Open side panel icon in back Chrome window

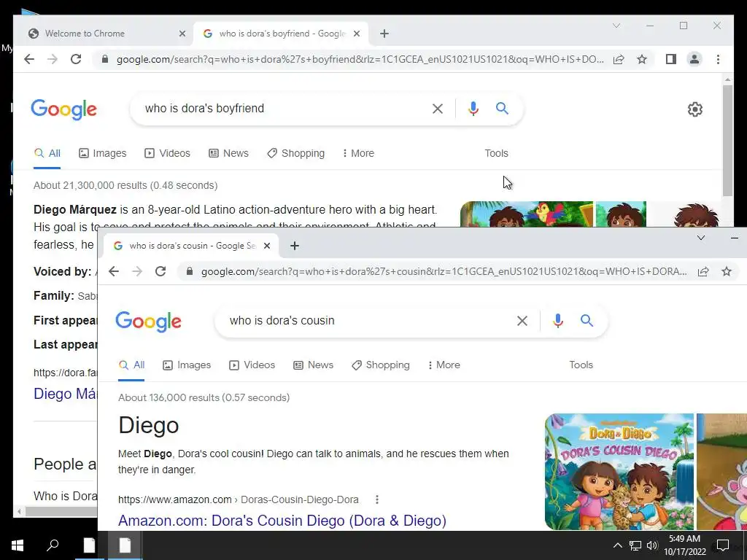coord(671,59)
